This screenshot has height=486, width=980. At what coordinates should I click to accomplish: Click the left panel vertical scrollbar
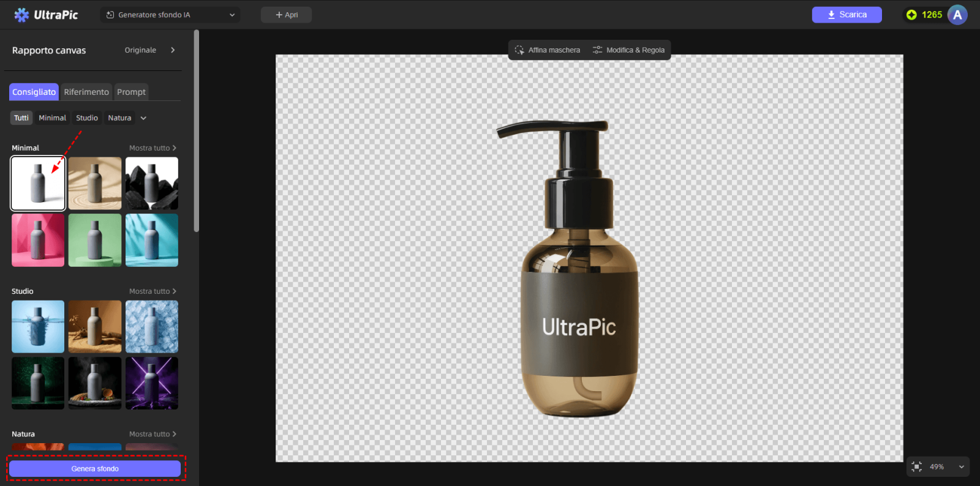click(197, 131)
